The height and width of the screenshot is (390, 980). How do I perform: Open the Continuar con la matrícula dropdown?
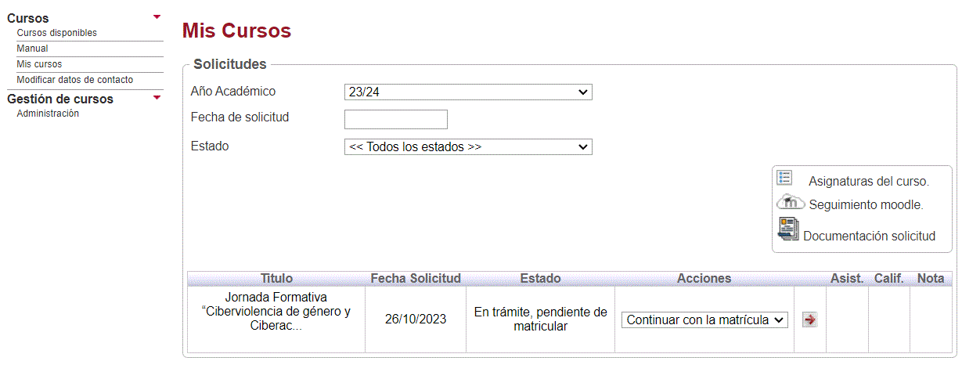704,320
